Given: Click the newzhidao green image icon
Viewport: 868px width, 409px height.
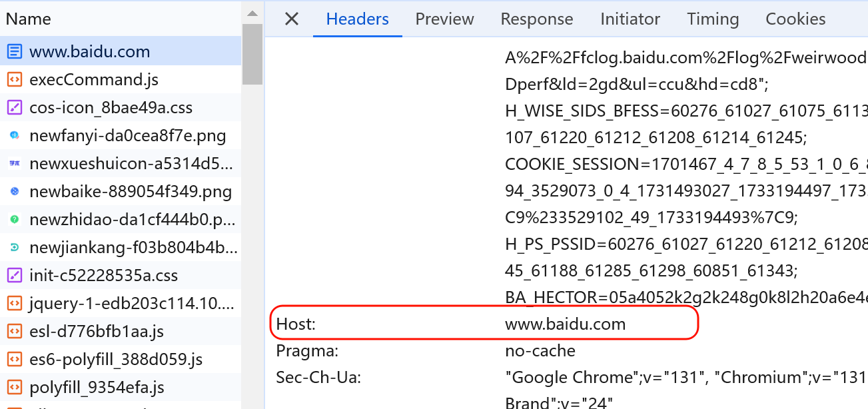Looking at the screenshot, I should (x=14, y=220).
